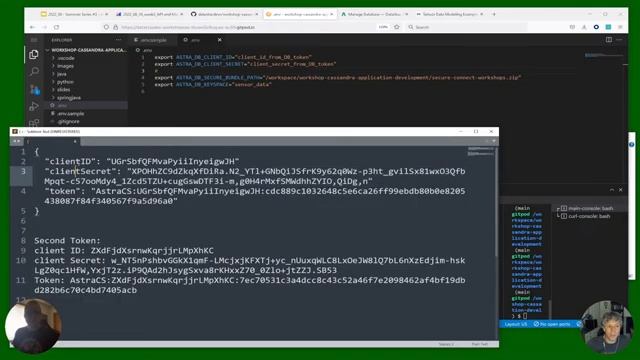The image size is (640, 360).
Task: Expand the python folder
Action: [x=65, y=82]
